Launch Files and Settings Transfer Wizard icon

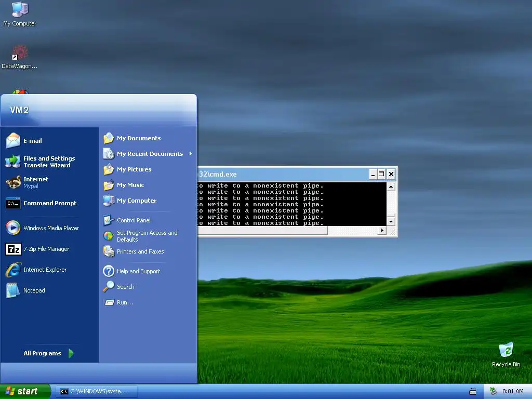[x=13, y=162]
